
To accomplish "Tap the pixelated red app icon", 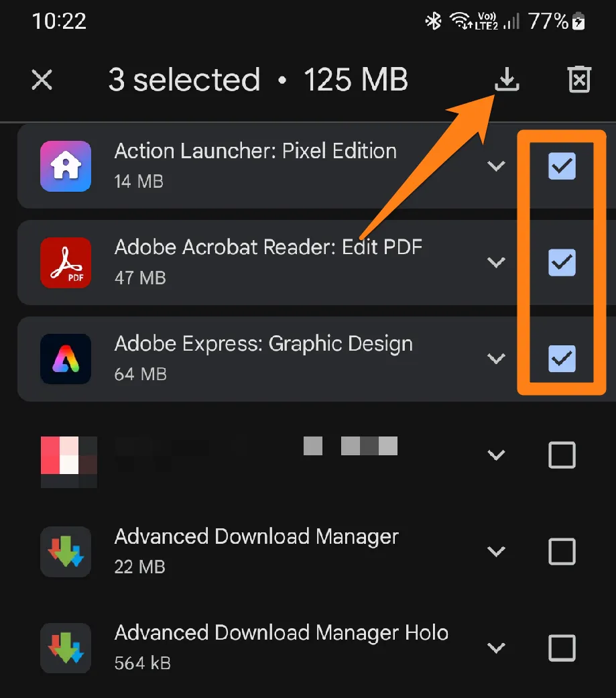I will pyautogui.click(x=69, y=462).
